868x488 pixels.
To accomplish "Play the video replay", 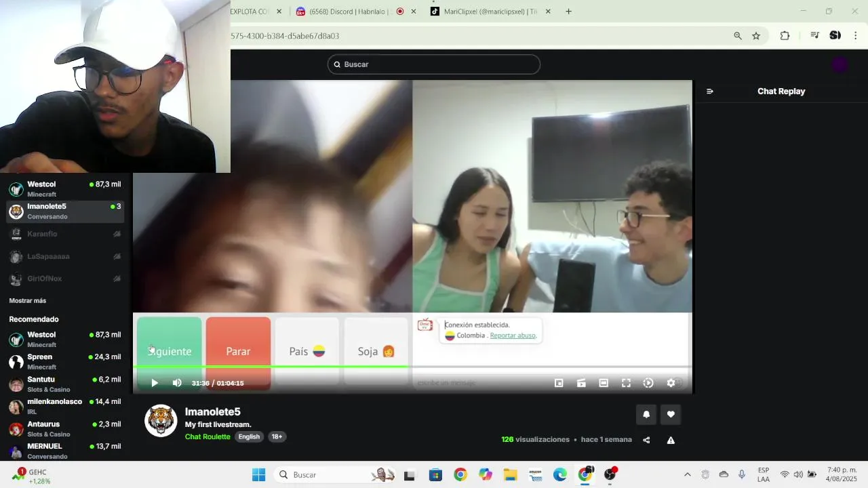I will pos(155,383).
